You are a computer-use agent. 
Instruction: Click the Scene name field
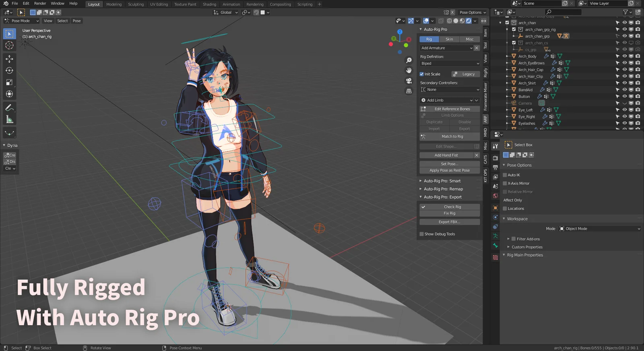(541, 3)
